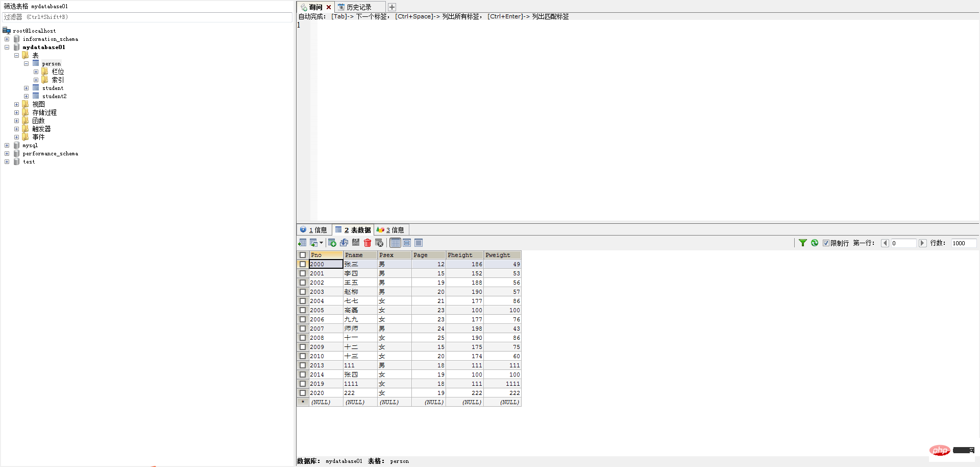Select the mysql database in tree
980x467 pixels.
coord(30,145)
